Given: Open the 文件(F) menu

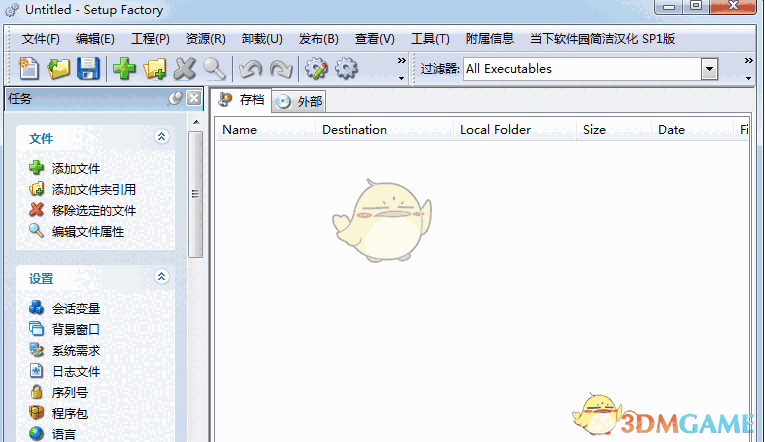Looking at the screenshot, I should 40,39.
